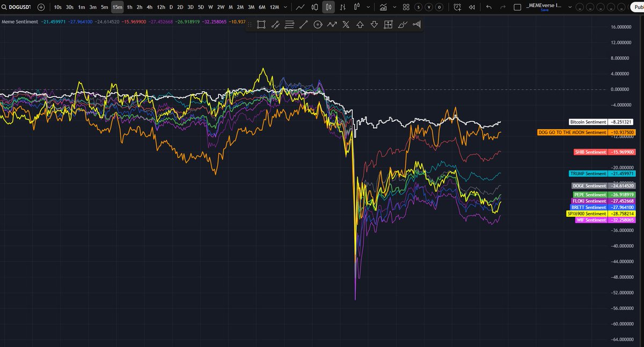Click the circled S quick button
The width and height of the screenshot is (644, 347).
(x=418, y=8)
